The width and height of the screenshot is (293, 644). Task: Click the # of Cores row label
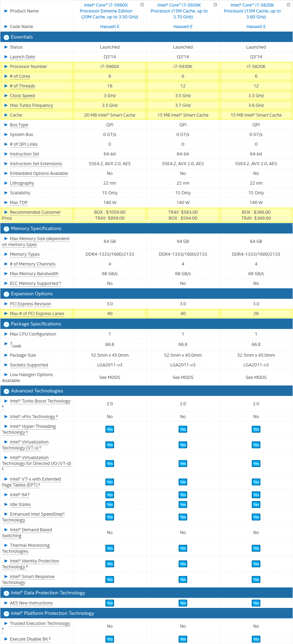click(x=20, y=76)
